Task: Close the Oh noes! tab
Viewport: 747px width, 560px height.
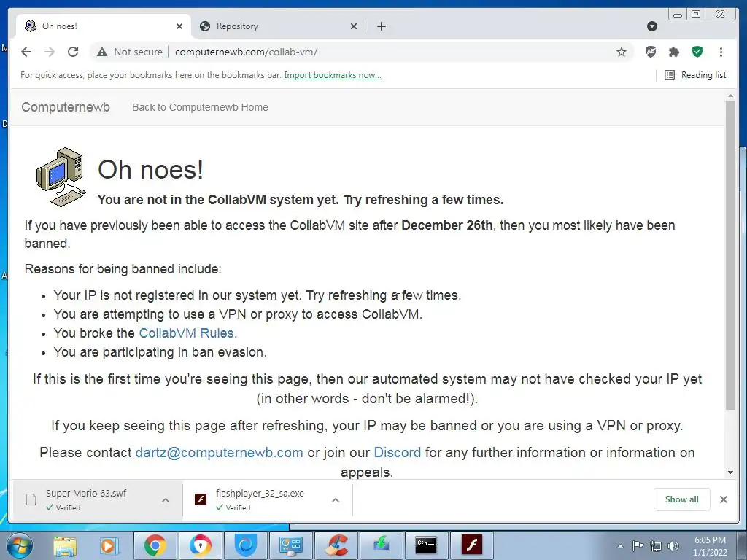Action: 179,26
